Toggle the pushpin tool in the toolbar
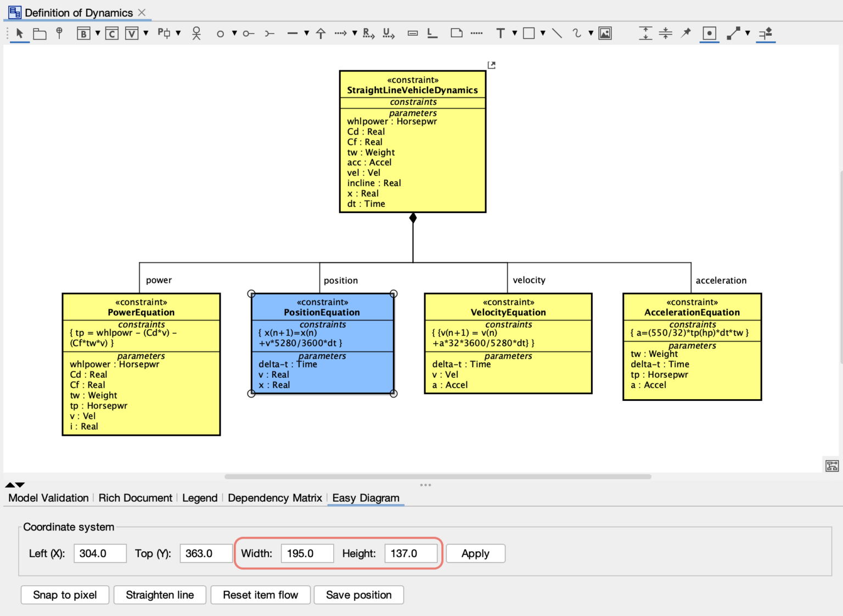Image resolution: width=843 pixels, height=616 pixels. (x=685, y=33)
